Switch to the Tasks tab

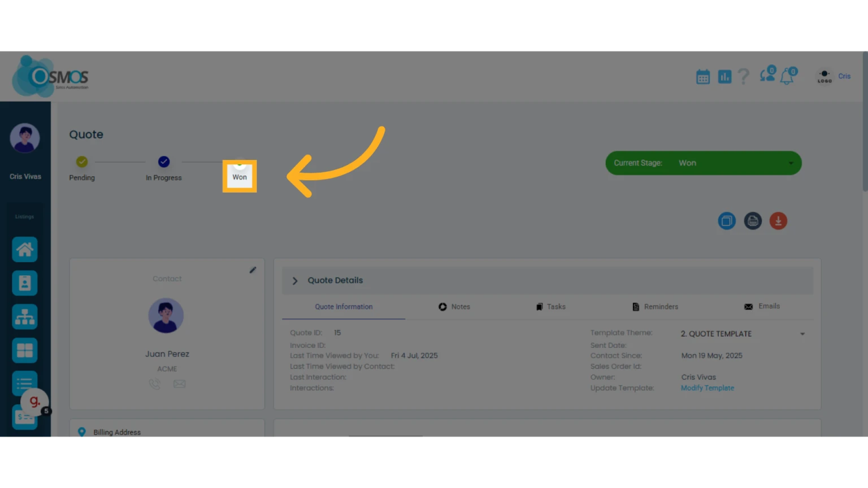tap(551, 307)
